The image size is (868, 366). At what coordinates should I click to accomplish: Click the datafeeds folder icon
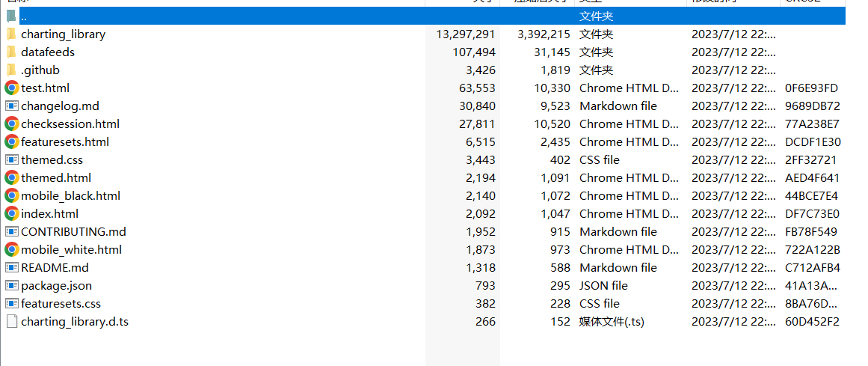coord(11,52)
